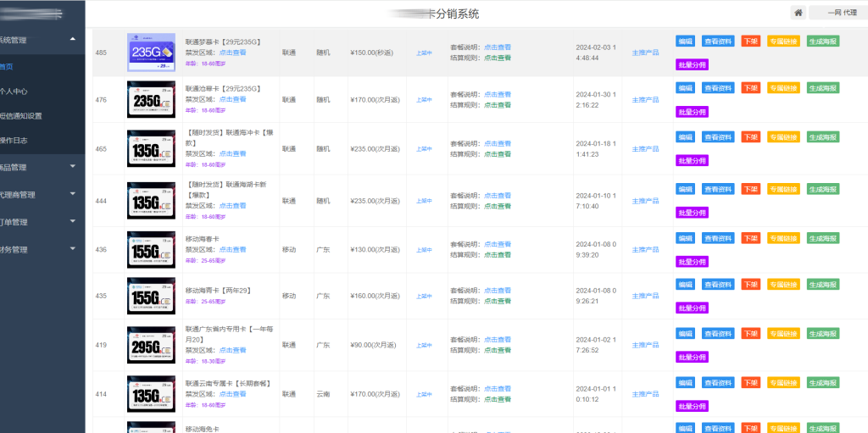Open 操作日志 in the sidebar
868x433 pixels.
pyautogui.click(x=19, y=140)
